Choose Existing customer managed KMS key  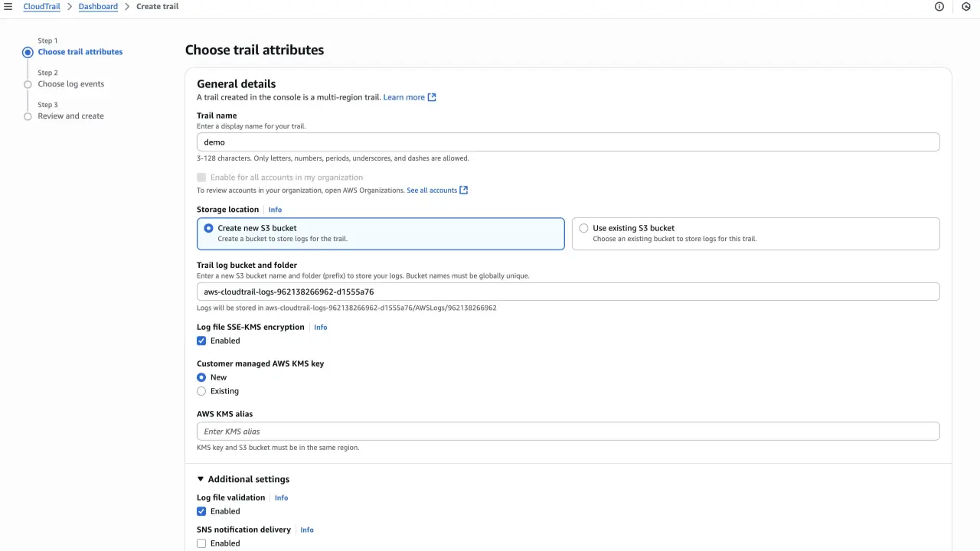click(201, 391)
